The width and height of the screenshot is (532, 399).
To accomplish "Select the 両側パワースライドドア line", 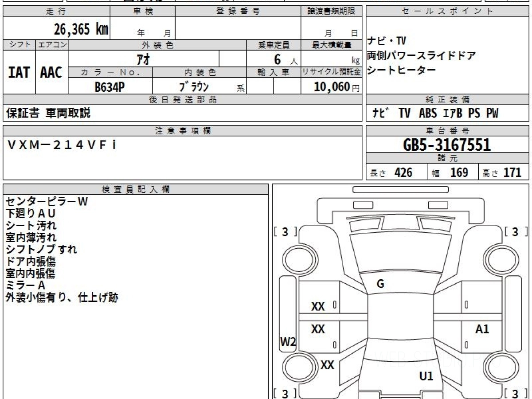I will (x=422, y=56).
